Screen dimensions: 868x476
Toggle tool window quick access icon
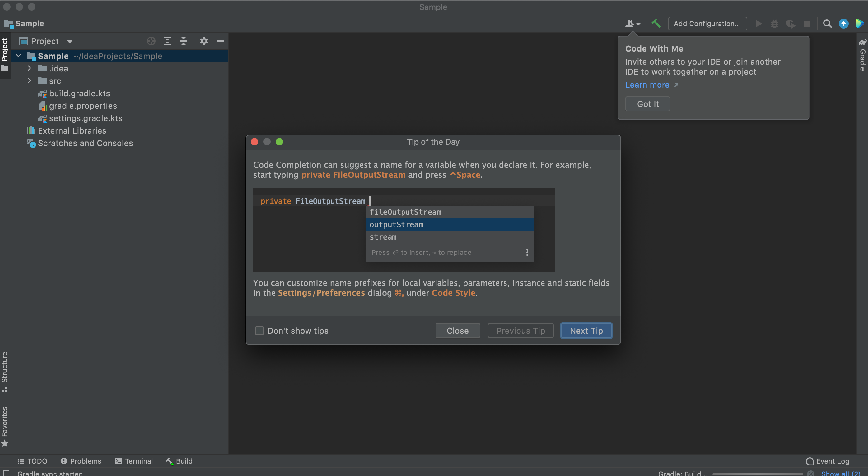[6, 473]
